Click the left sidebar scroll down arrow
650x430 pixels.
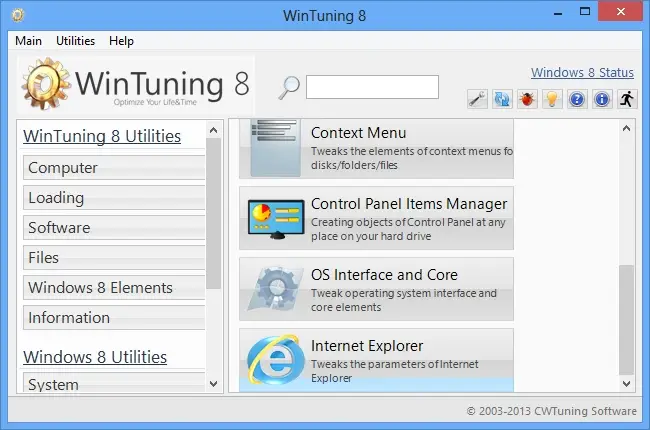pyautogui.click(x=213, y=384)
